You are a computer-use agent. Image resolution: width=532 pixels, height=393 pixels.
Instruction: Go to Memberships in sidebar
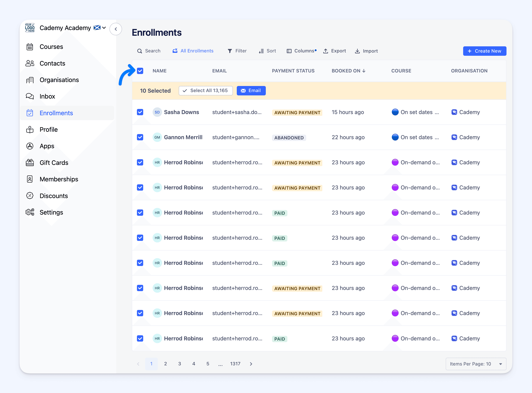coord(59,179)
